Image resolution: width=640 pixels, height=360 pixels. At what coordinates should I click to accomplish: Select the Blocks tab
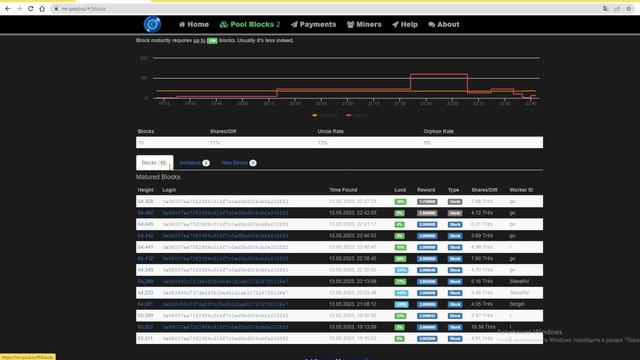pos(154,162)
